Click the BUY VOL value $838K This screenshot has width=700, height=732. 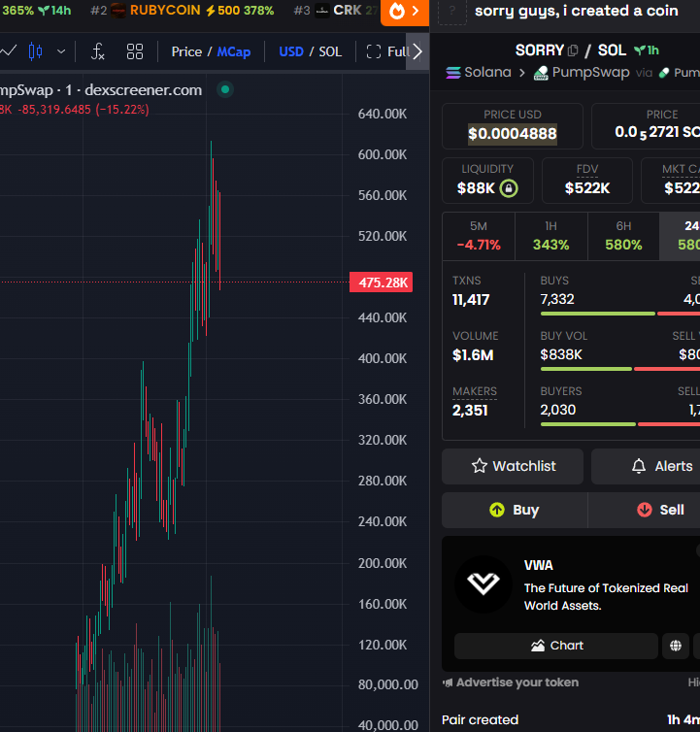[x=561, y=354]
